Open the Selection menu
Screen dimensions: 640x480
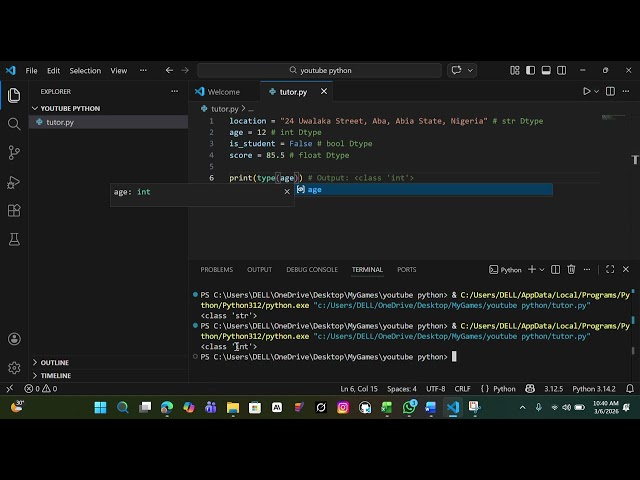[85, 71]
